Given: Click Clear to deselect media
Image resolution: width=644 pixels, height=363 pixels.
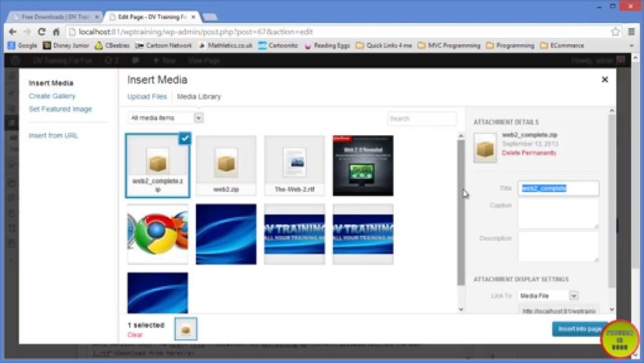Looking at the screenshot, I should 135,335.
